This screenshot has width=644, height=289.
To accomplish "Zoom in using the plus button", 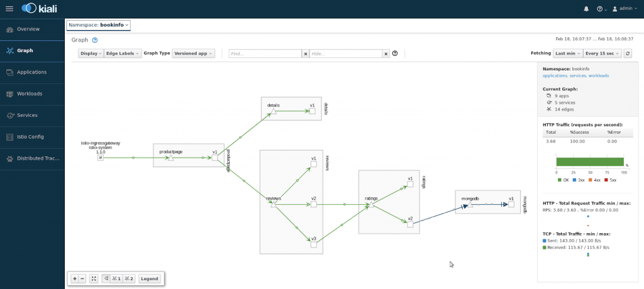I will (75, 278).
